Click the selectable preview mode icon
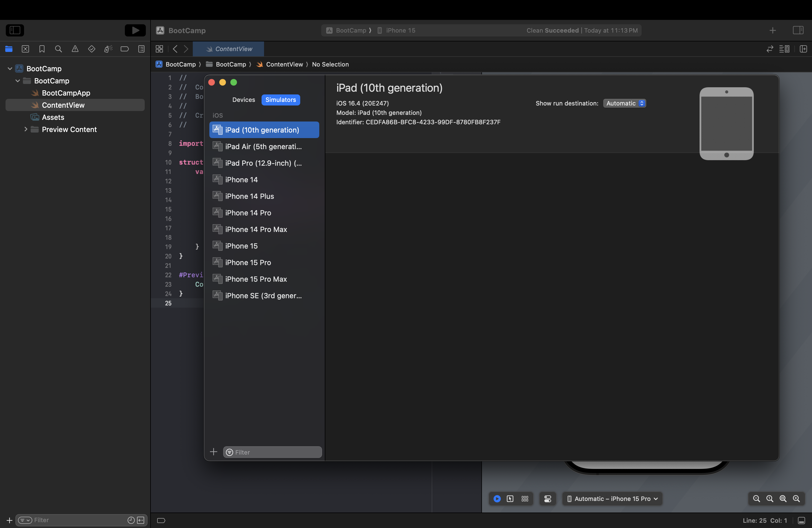 (x=510, y=499)
